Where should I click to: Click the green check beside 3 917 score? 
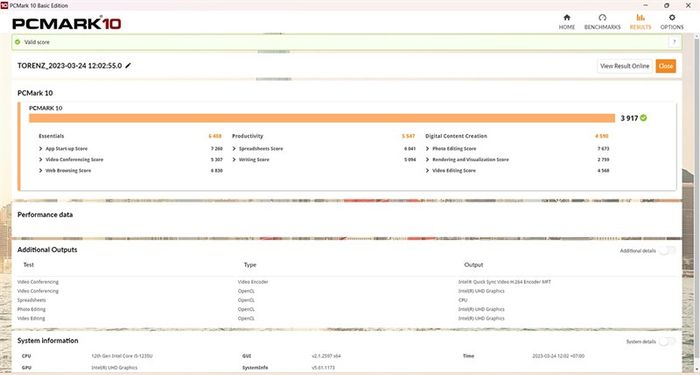coord(643,118)
